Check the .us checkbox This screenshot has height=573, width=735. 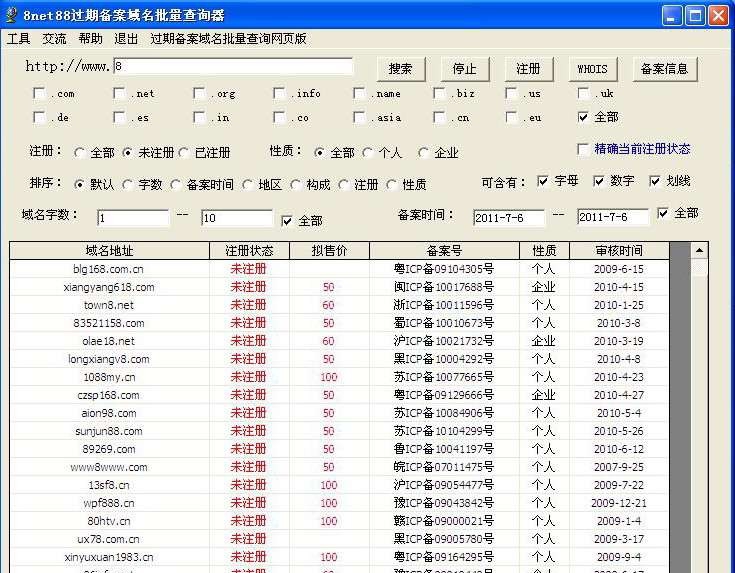pyautogui.click(x=512, y=93)
